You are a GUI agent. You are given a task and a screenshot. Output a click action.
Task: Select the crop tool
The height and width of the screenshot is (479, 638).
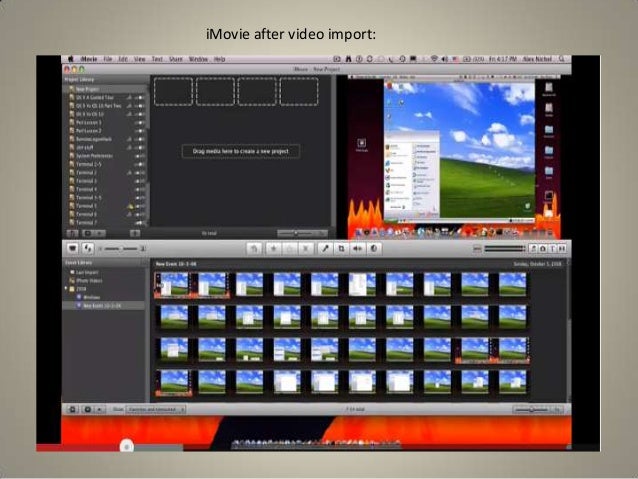341,248
